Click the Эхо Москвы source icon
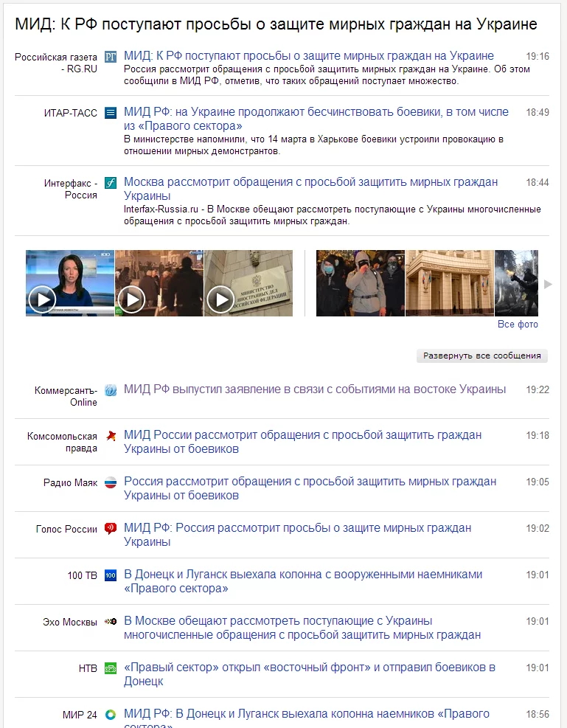 pos(111,622)
